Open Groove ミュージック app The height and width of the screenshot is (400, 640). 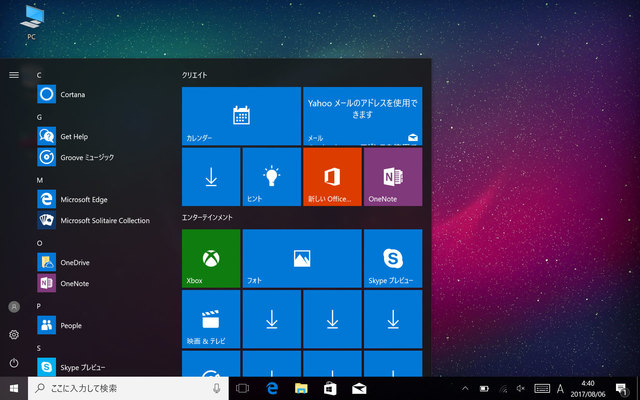76,157
